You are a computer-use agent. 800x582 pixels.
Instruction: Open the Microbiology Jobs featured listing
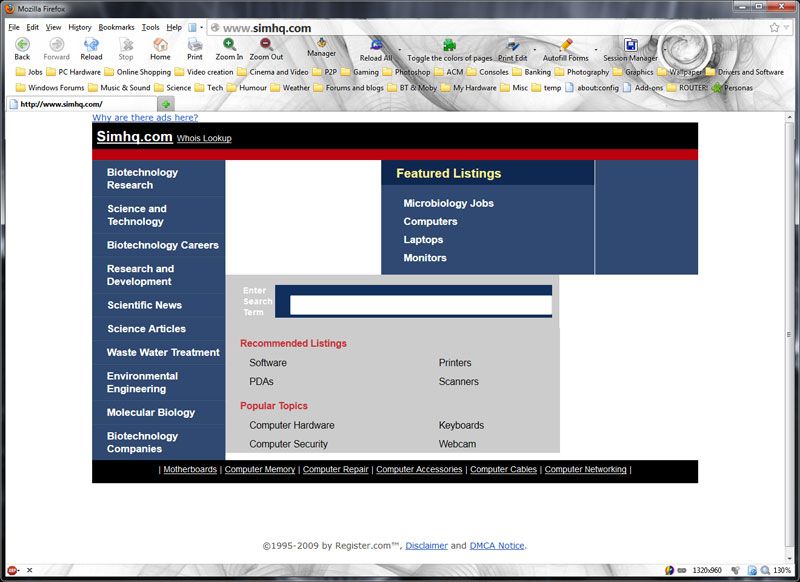click(x=448, y=203)
